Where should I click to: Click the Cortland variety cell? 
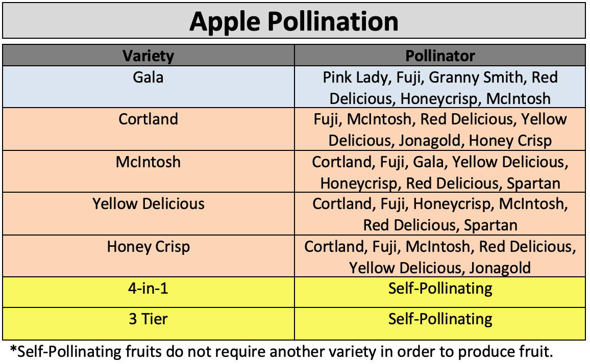pos(148,129)
